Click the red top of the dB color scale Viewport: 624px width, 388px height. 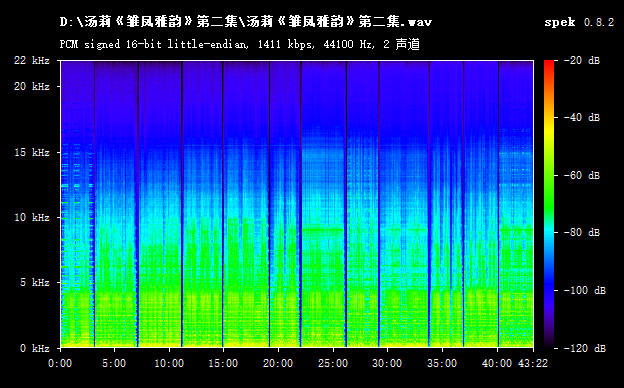(549, 64)
